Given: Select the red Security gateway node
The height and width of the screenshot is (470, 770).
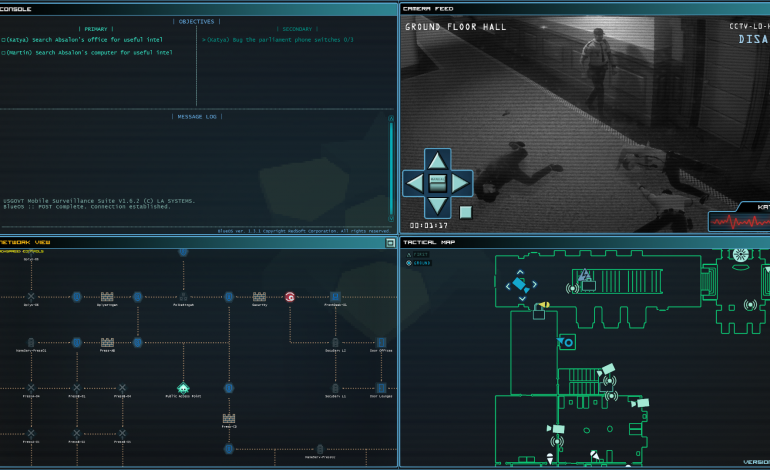Looking at the screenshot, I should 290,297.
